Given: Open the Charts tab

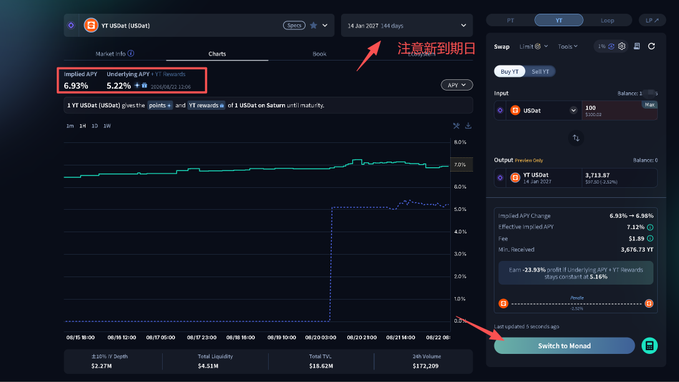Looking at the screenshot, I should point(217,54).
